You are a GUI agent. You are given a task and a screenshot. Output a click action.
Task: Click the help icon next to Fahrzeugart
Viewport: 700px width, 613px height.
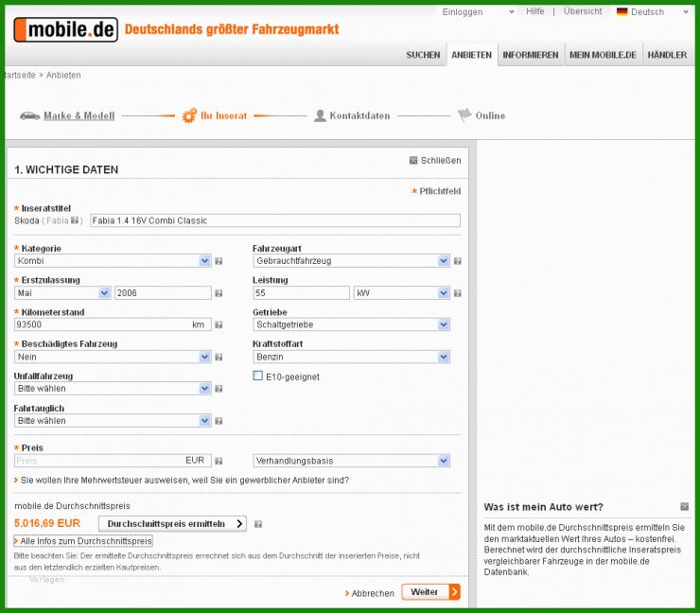coord(458,261)
